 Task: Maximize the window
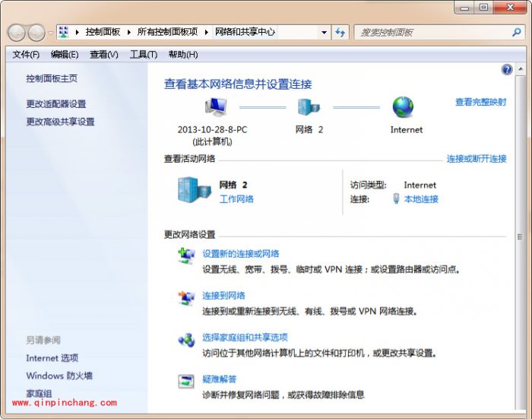click(483, 8)
